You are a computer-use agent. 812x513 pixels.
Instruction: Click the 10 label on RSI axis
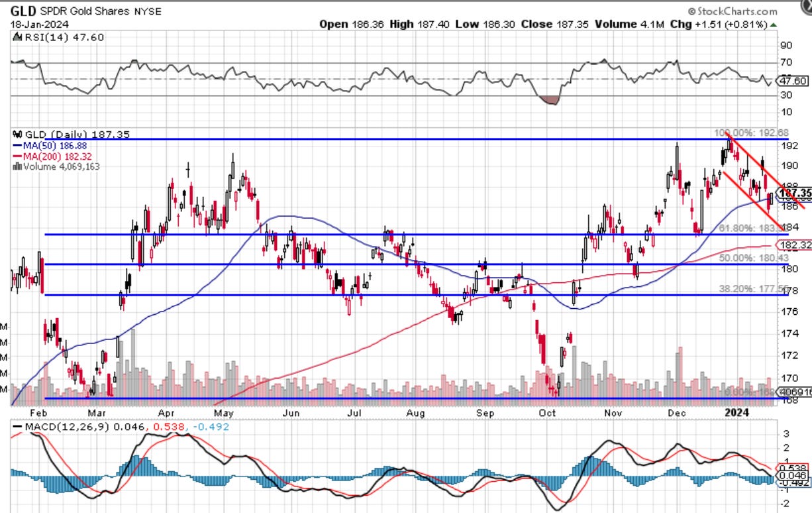(787, 112)
